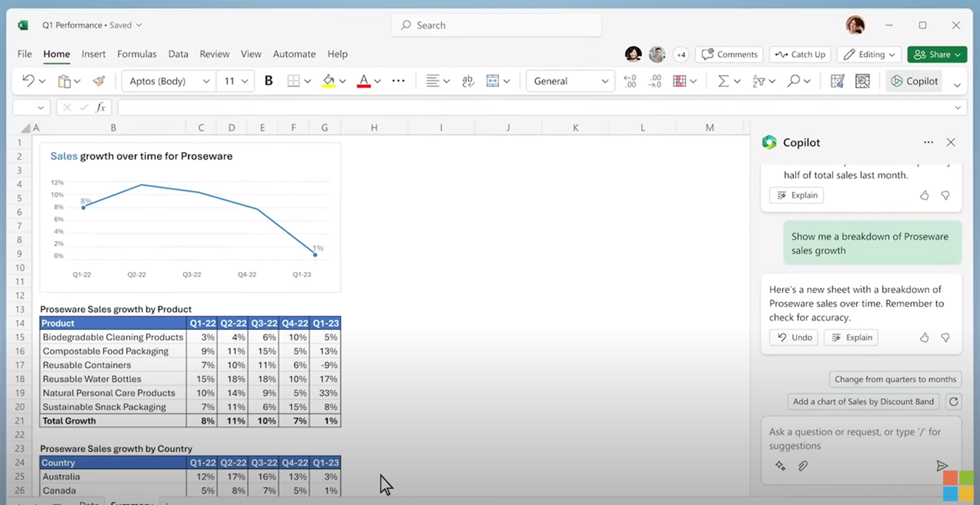The width and height of the screenshot is (980, 505).
Task: Click Explain under half of total sales
Action: 796,195
